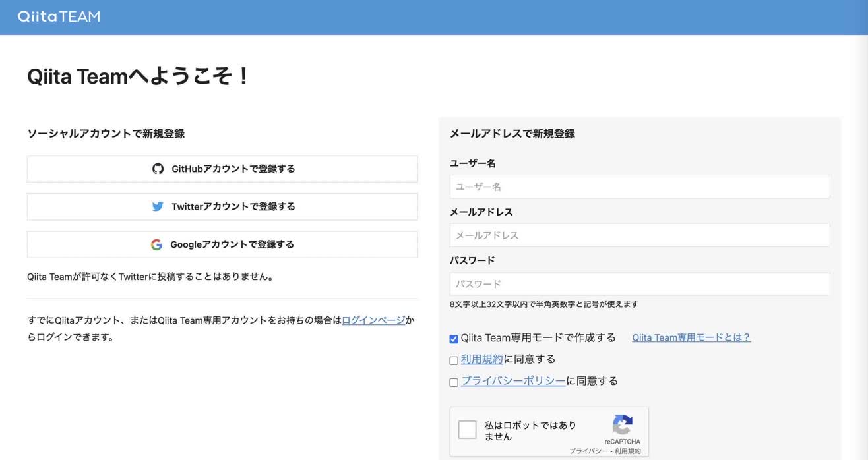Click Qiita Teamが許可なくTwitterに投稿 notice text
The height and width of the screenshot is (460, 868).
click(x=150, y=277)
